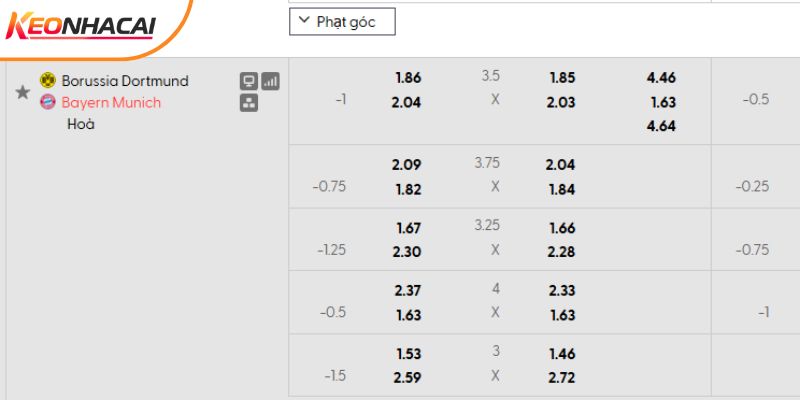Click the lineup formation icon under the monitor icon

[249, 102]
